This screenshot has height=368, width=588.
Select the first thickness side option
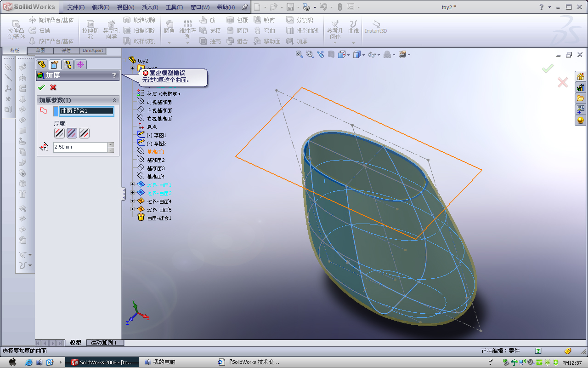60,133
